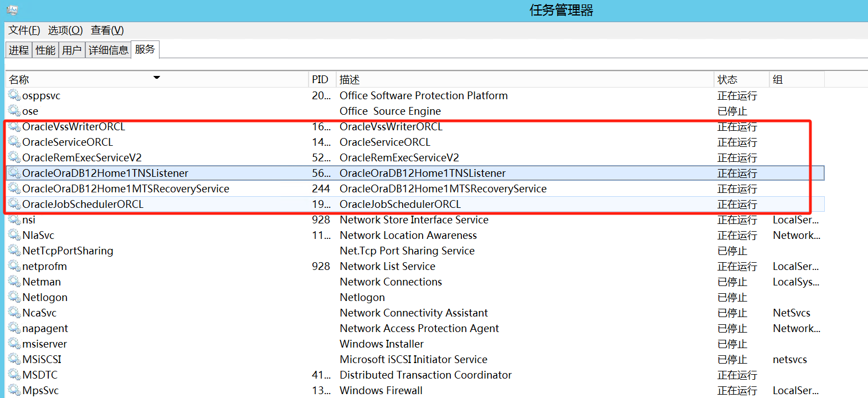Click the LocalSys... group of Netman
Image resolution: width=868 pixels, height=398 pixels.
coord(796,282)
